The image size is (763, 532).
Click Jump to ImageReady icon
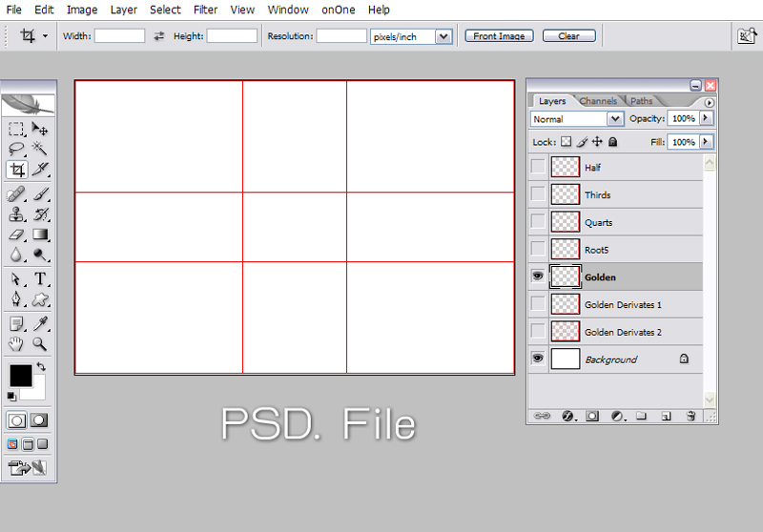point(28,468)
